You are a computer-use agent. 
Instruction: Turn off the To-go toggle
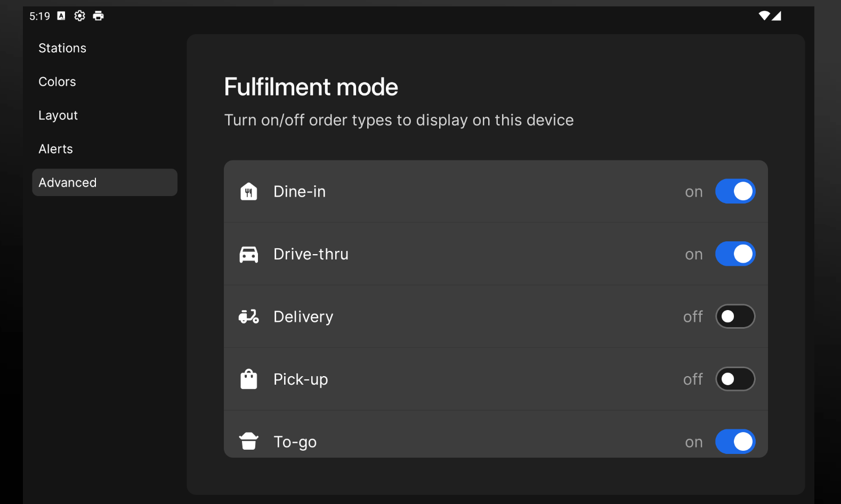point(735,442)
